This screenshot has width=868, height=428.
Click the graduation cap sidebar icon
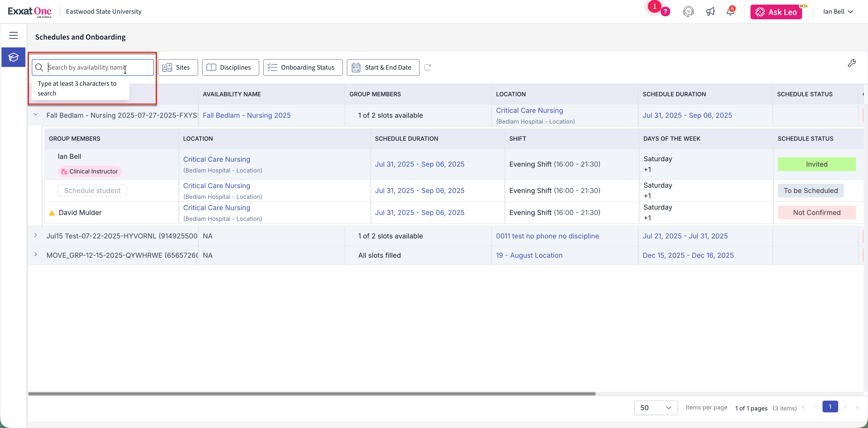[x=13, y=57]
